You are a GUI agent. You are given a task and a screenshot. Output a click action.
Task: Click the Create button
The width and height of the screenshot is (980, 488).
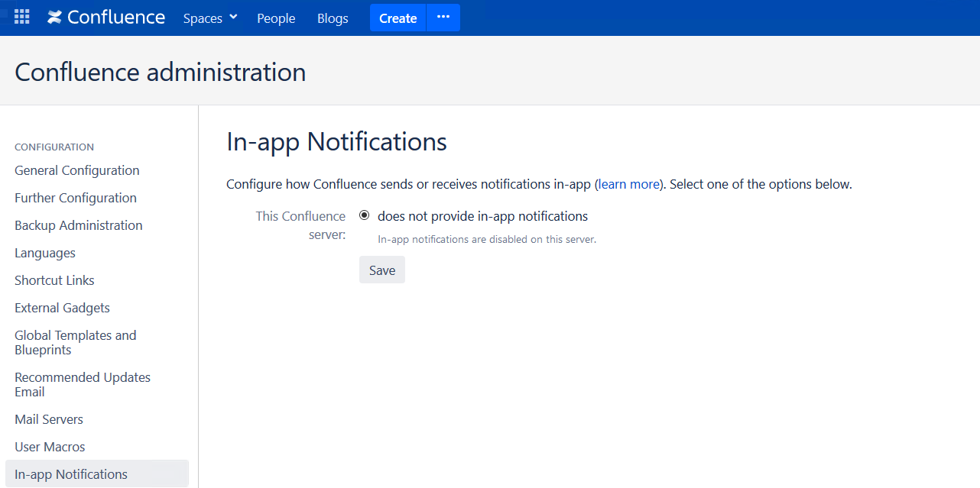(398, 18)
